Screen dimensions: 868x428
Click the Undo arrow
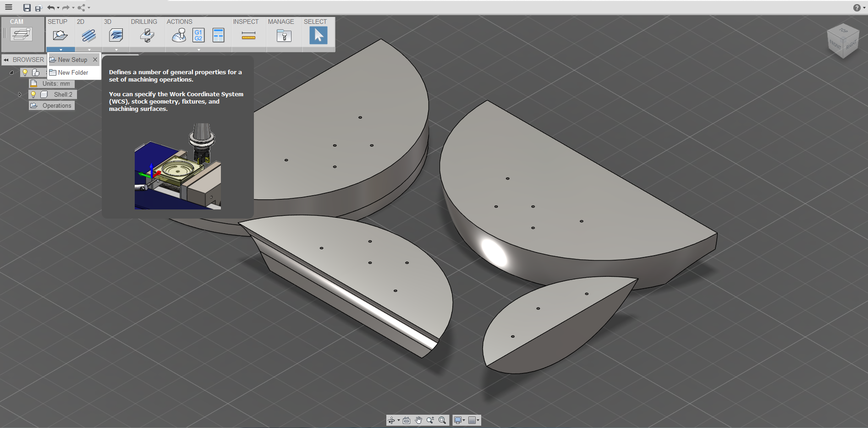(x=51, y=7)
